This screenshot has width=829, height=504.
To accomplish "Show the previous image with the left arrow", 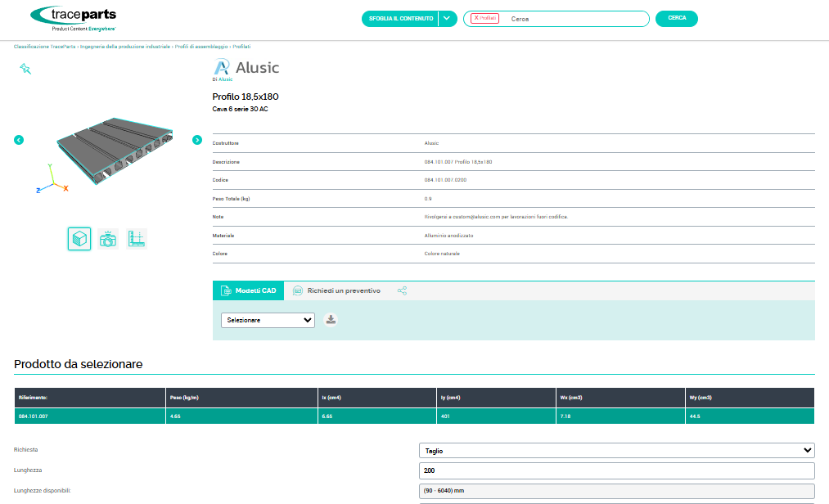I will tap(19, 140).
